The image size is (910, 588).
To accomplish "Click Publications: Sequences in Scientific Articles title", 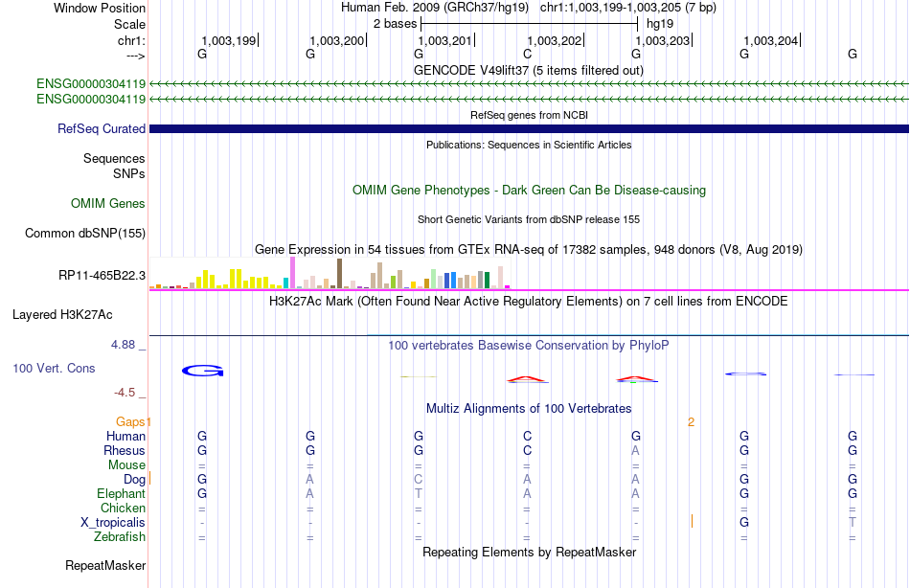I will pos(529,145).
